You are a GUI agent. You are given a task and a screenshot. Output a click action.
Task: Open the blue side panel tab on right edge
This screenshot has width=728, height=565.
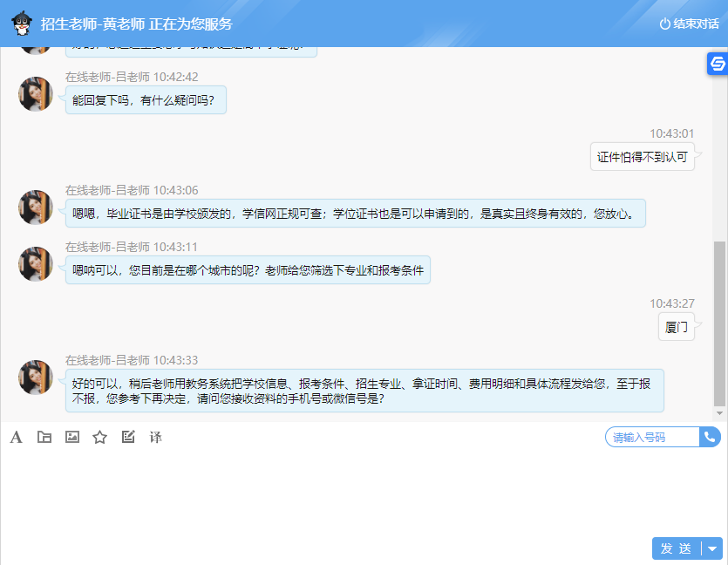coord(717,65)
